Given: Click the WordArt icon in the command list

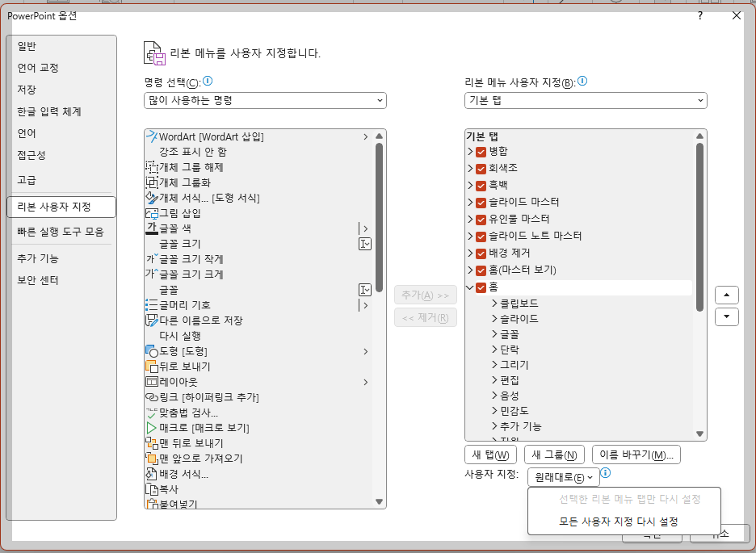Looking at the screenshot, I should (x=152, y=136).
